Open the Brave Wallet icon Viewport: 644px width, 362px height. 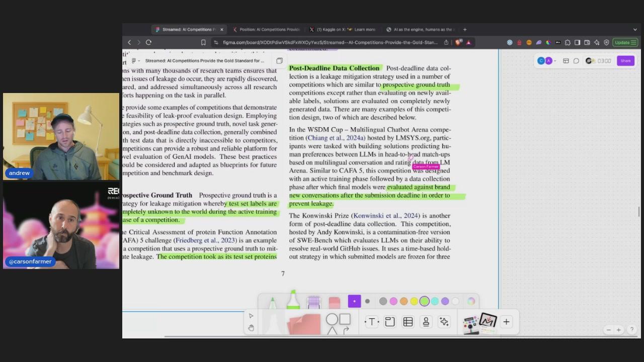click(587, 42)
